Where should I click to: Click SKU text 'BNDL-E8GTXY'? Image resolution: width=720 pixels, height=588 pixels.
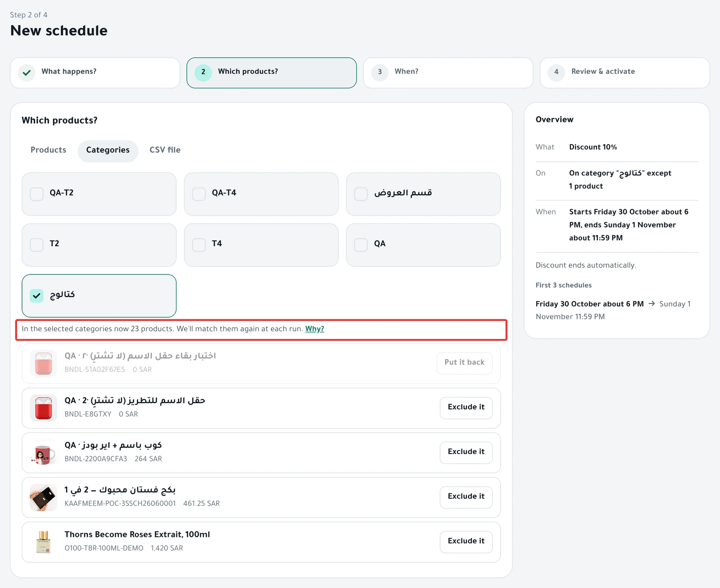point(88,414)
